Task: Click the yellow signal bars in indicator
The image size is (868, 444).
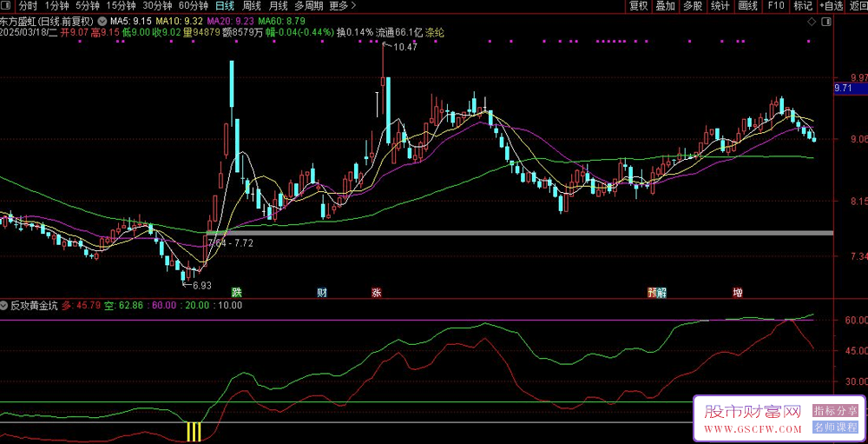Action: tap(194, 432)
